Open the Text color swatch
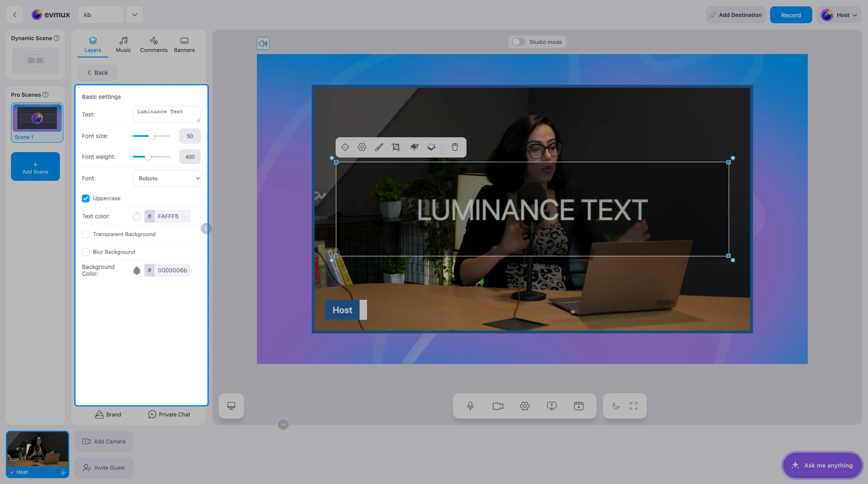The height and width of the screenshot is (484, 868). 136,216
